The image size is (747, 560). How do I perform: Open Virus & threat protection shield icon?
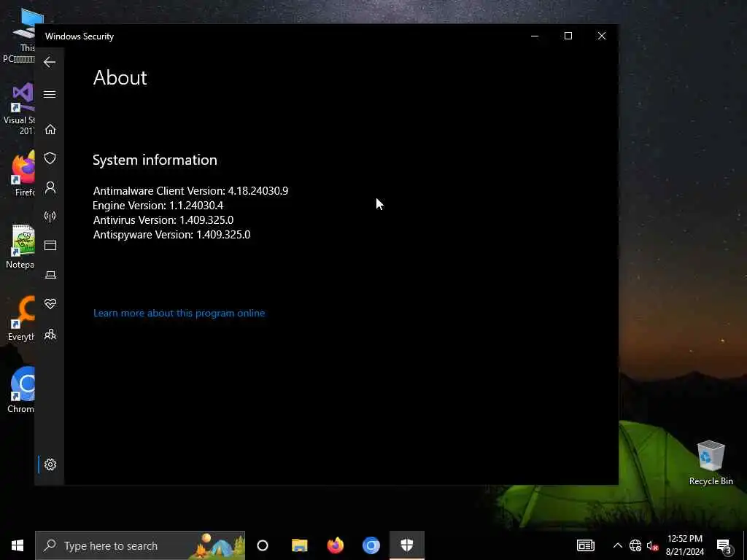50,158
